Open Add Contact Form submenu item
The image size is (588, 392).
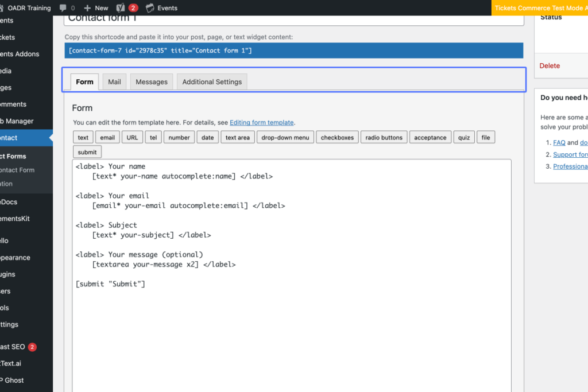point(17,170)
